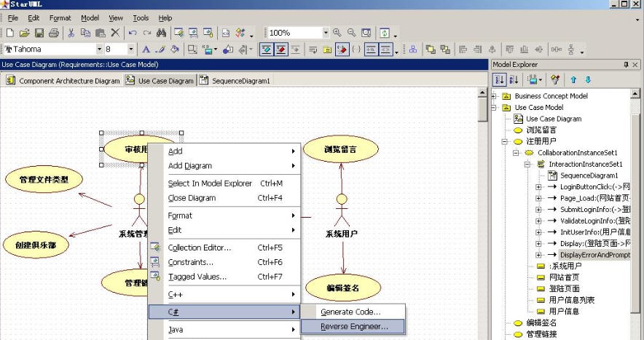Click the Save file toolbar icon
Viewport: 644px width, 340px height.
[x=39, y=33]
